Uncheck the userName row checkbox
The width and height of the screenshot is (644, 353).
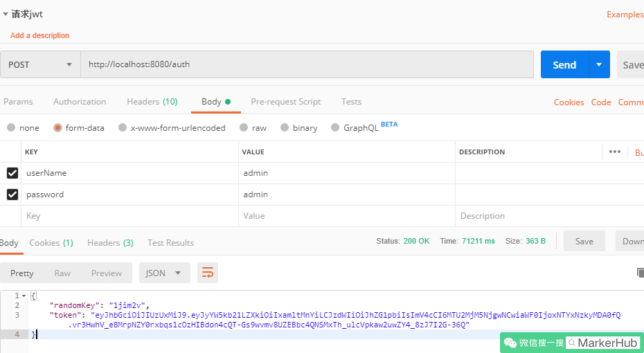pos(12,173)
